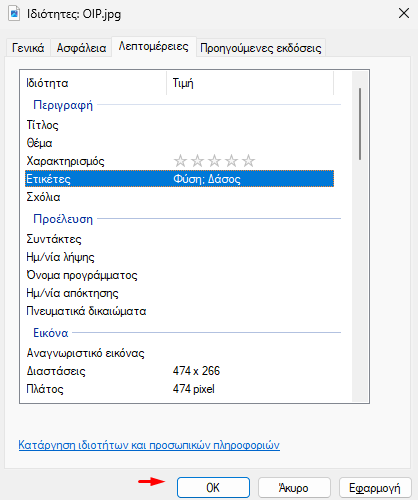Click the OIP.jpg file icon in title bar
This screenshot has height=500, width=418.
point(14,14)
